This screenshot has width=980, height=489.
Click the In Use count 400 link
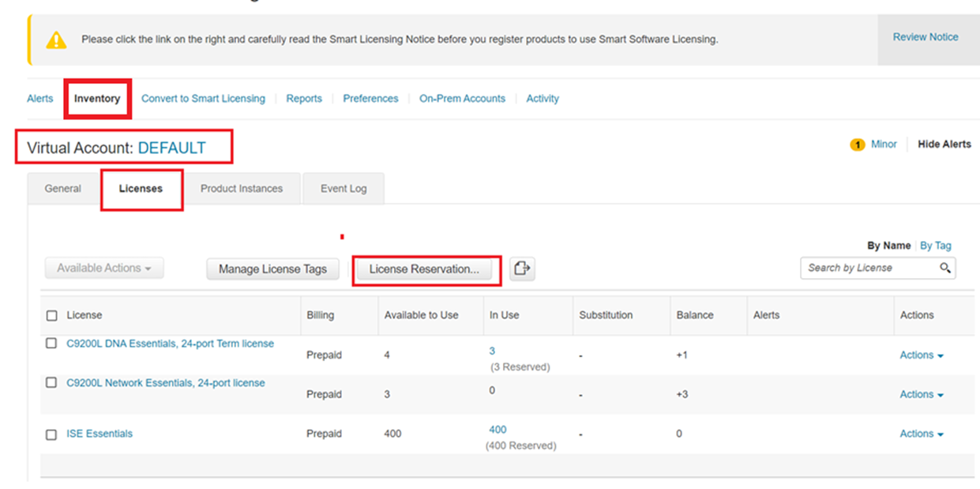pos(498,430)
